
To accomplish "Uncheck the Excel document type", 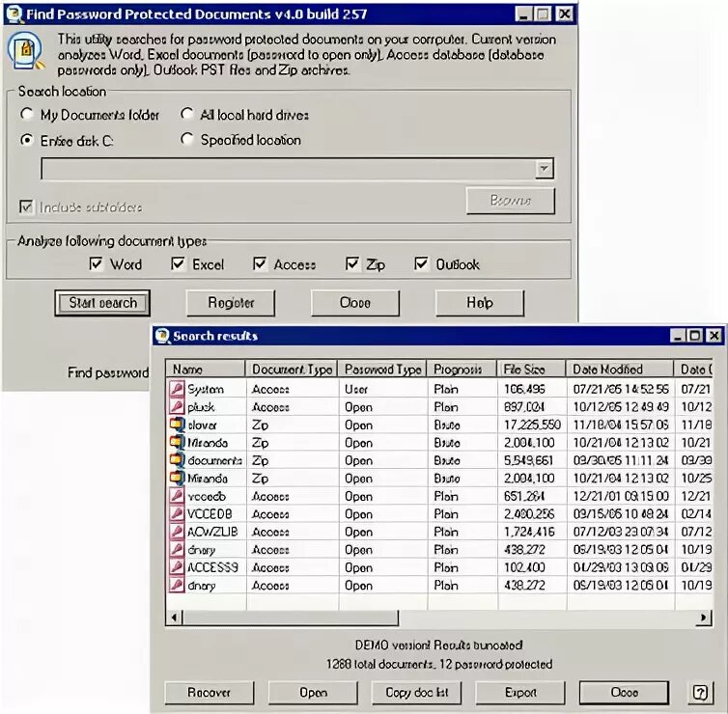I will (178, 263).
